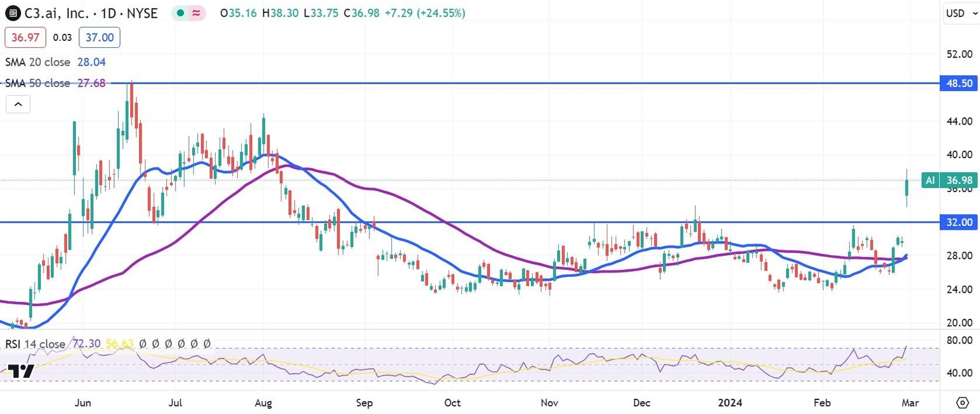
Task: Click the SMA 20 value 28.04
Action: point(91,63)
